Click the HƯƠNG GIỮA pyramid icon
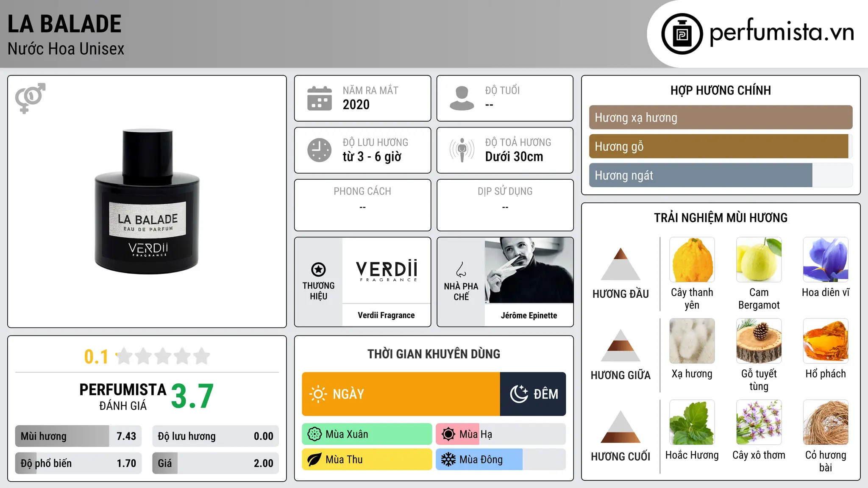Screen dimensions: 868x488 [x=620, y=345]
